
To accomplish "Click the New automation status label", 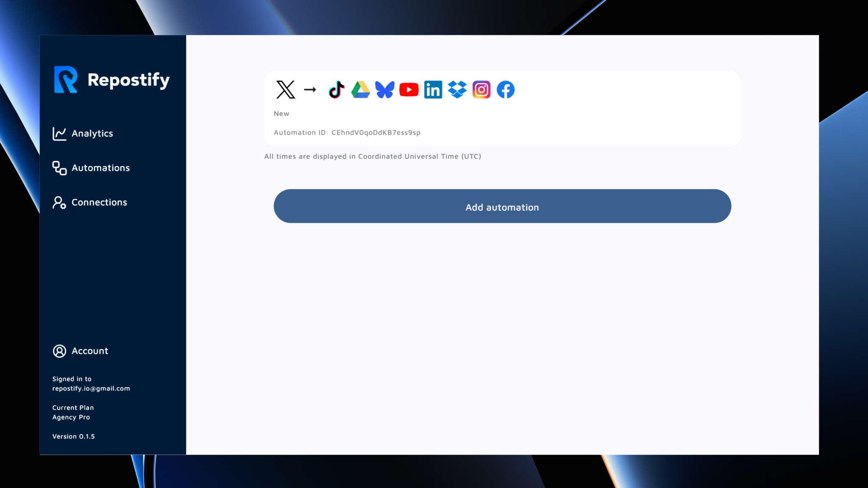I will tap(281, 113).
